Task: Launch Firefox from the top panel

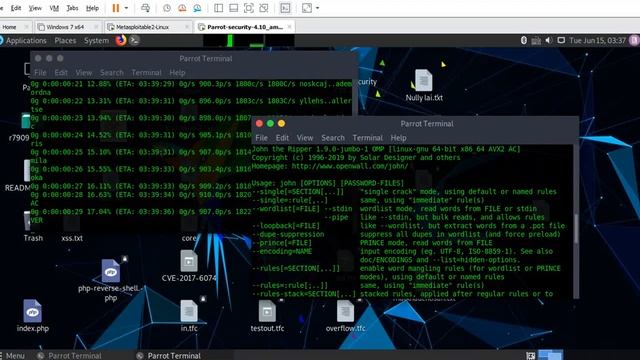Action: coord(121,40)
